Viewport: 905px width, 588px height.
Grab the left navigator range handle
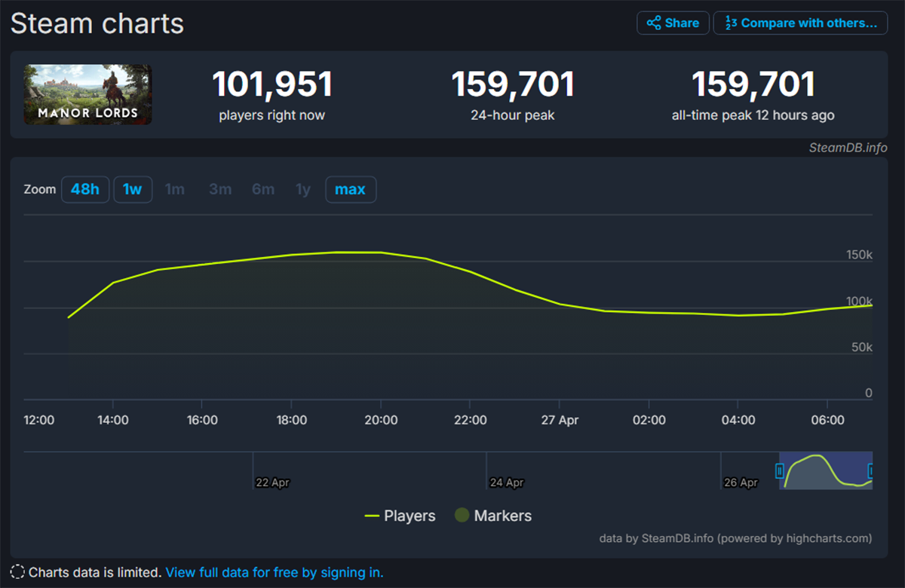[780, 471]
